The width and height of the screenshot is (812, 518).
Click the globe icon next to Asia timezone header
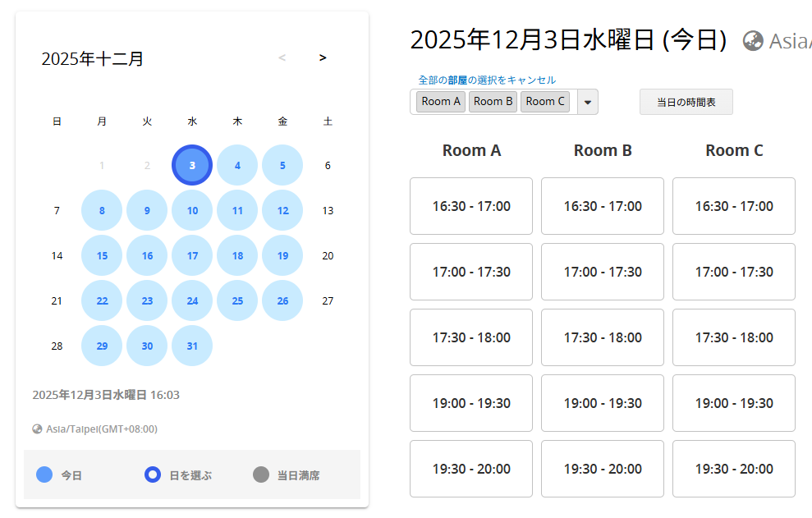coord(752,40)
